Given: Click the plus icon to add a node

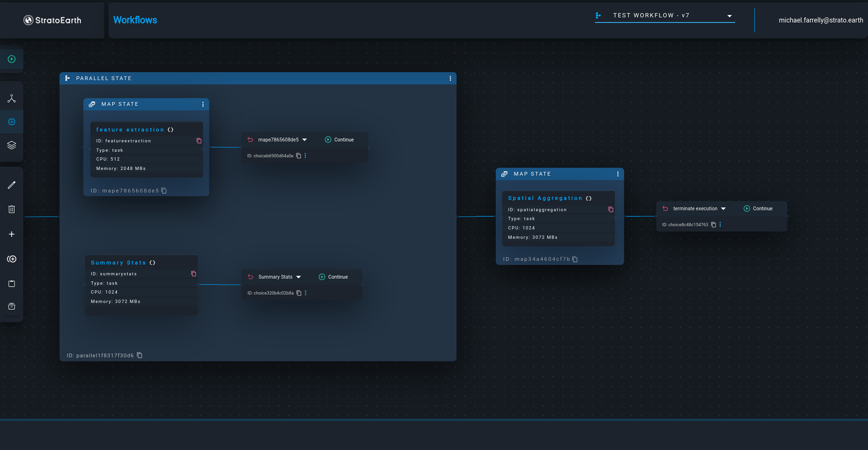Looking at the screenshot, I should click(12, 234).
